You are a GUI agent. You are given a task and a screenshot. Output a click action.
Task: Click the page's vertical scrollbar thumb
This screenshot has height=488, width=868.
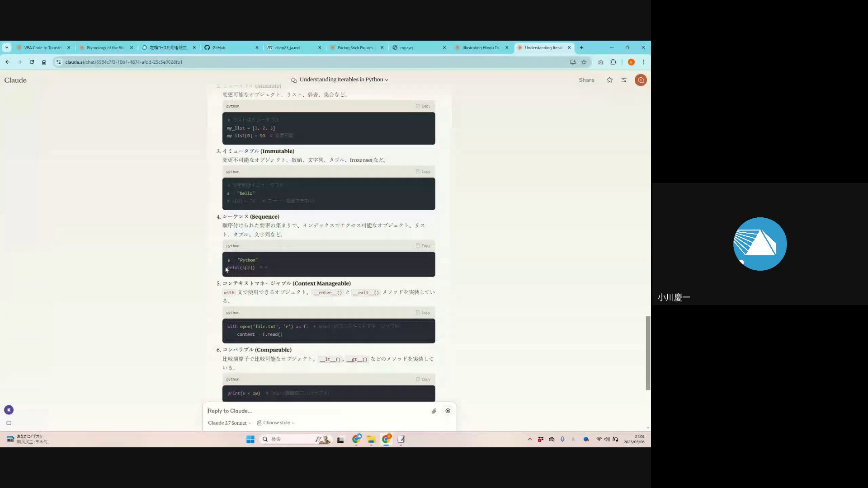[x=648, y=352]
